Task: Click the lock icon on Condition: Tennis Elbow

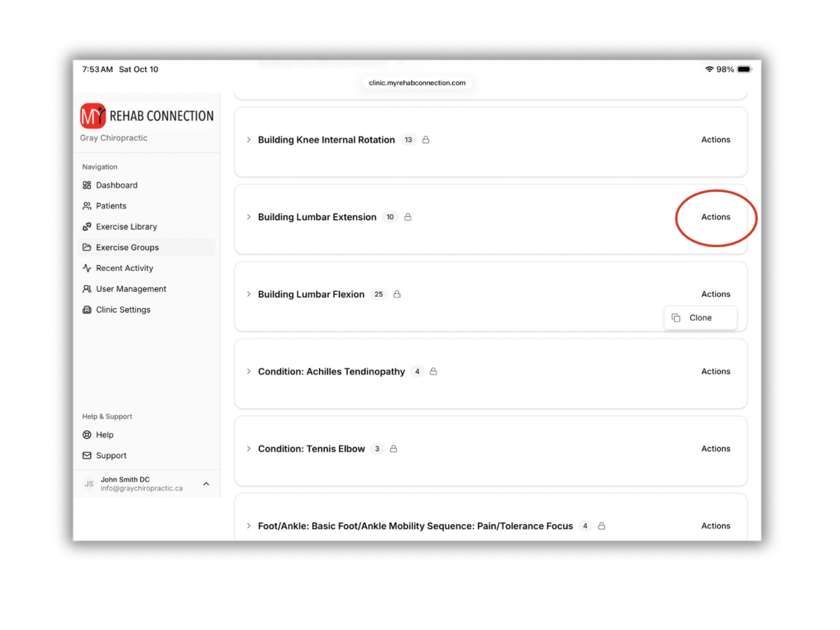Action: click(x=393, y=449)
